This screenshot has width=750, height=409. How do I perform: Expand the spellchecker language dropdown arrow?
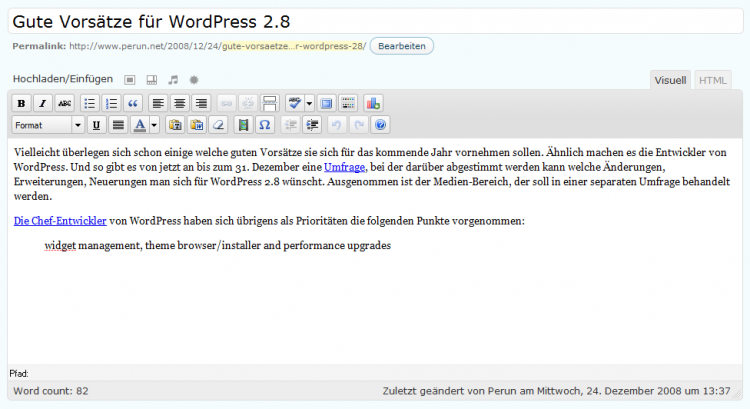[310, 103]
